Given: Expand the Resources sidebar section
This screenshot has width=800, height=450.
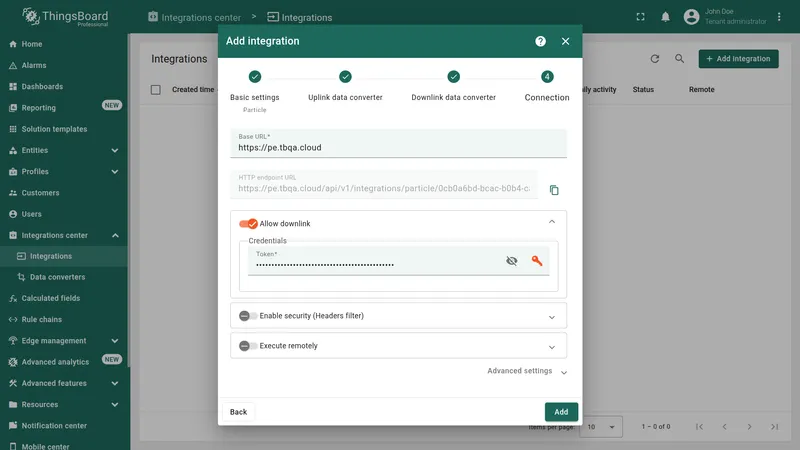Looking at the screenshot, I should pyautogui.click(x=115, y=405).
